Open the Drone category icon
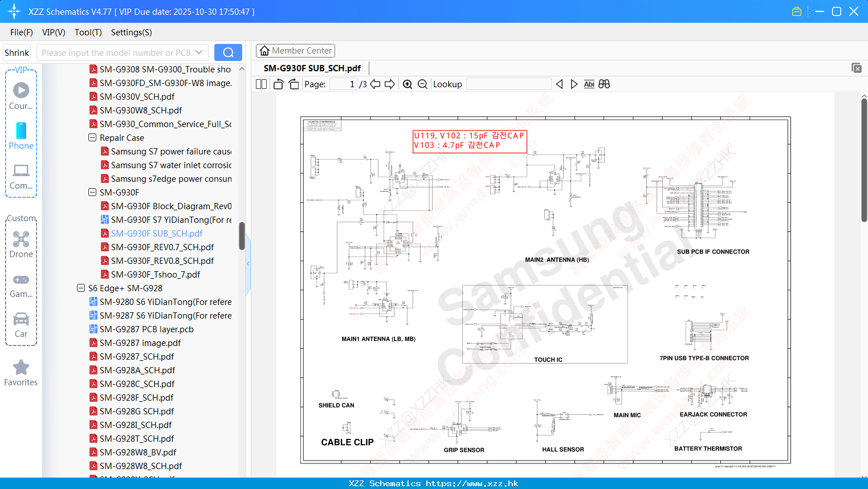 click(x=21, y=239)
